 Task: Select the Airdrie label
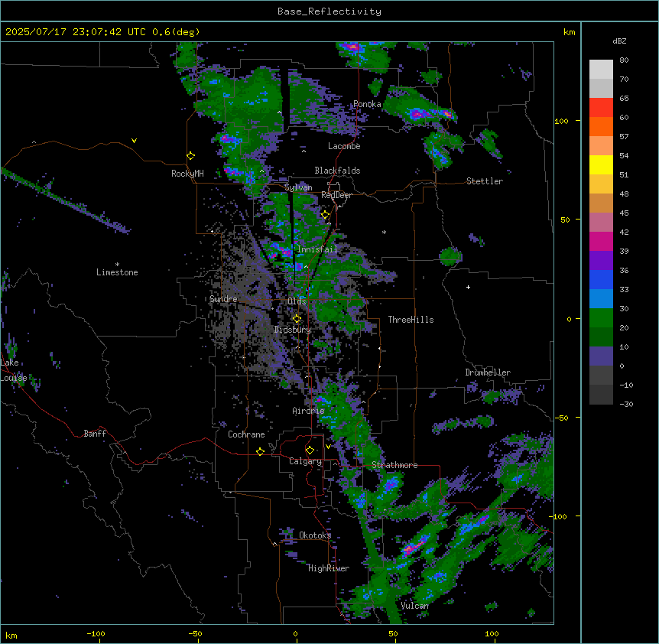pos(309,411)
